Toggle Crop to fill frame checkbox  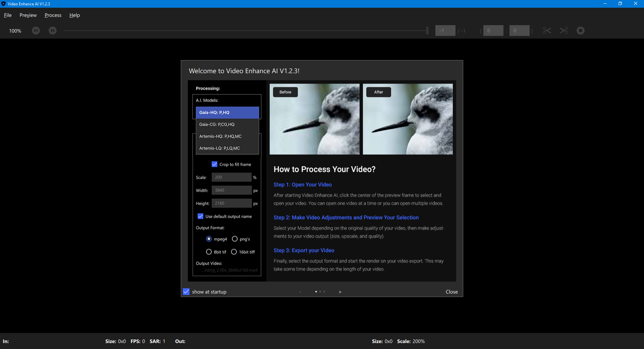pos(215,164)
